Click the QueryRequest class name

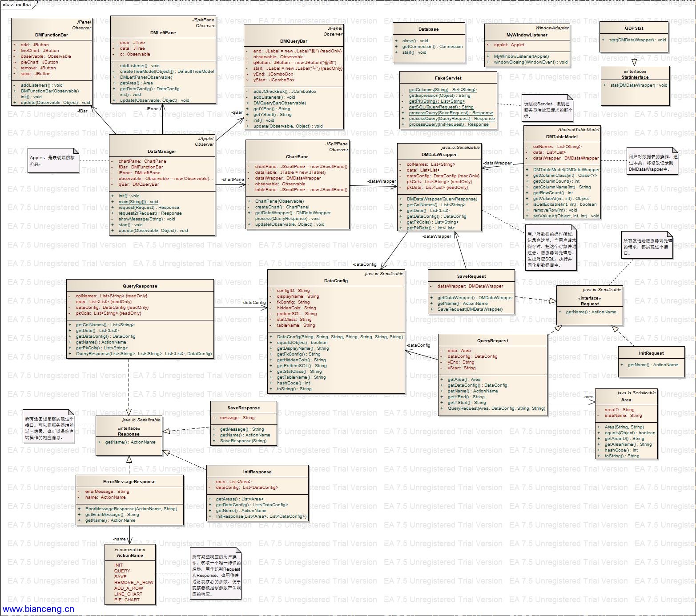coord(492,341)
